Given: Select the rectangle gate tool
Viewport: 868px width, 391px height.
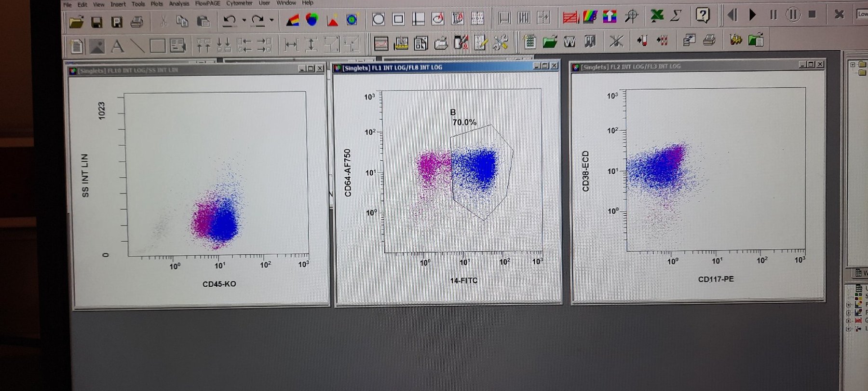Looking at the screenshot, I should [398, 19].
